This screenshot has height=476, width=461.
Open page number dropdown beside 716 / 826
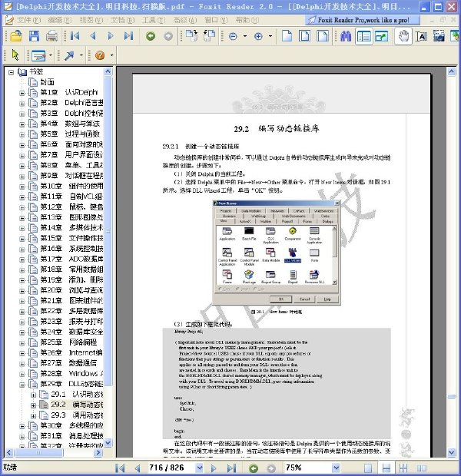tap(200, 468)
